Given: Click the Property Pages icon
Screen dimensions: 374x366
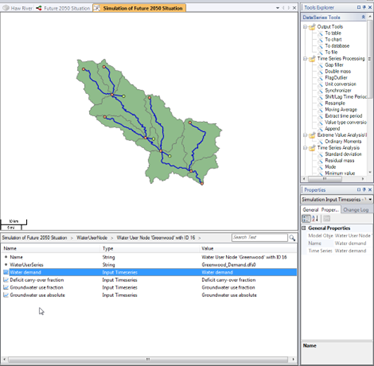Looking at the screenshot, I should click(x=327, y=219).
